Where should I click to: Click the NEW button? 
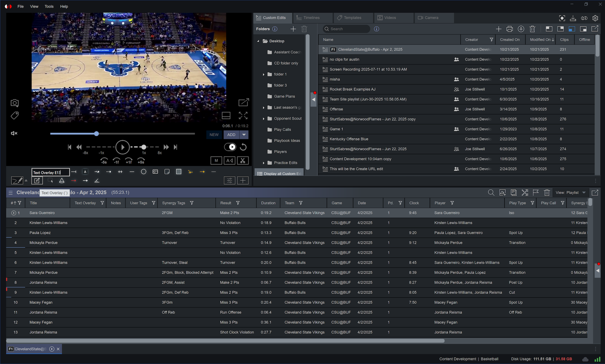214,135
